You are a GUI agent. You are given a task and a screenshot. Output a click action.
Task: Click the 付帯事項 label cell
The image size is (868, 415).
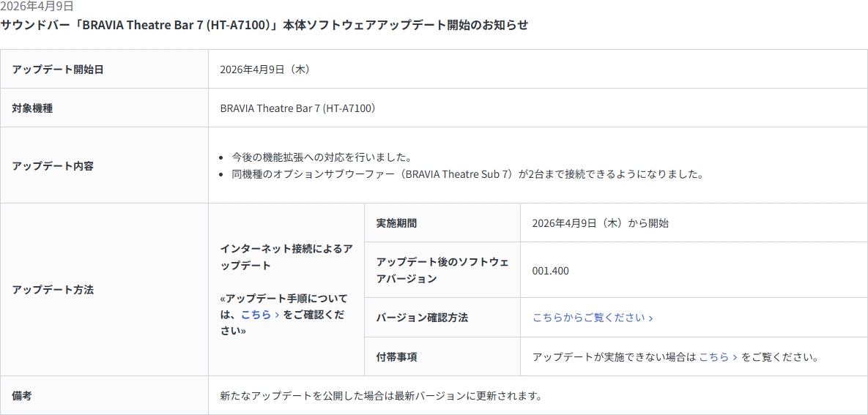[396, 357]
